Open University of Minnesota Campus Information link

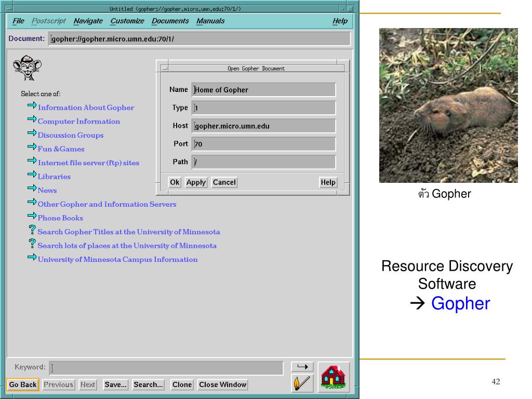click(x=118, y=260)
